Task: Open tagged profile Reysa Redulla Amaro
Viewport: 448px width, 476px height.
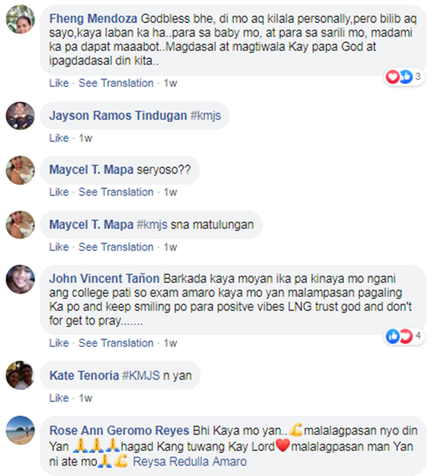Action: (190, 462)
